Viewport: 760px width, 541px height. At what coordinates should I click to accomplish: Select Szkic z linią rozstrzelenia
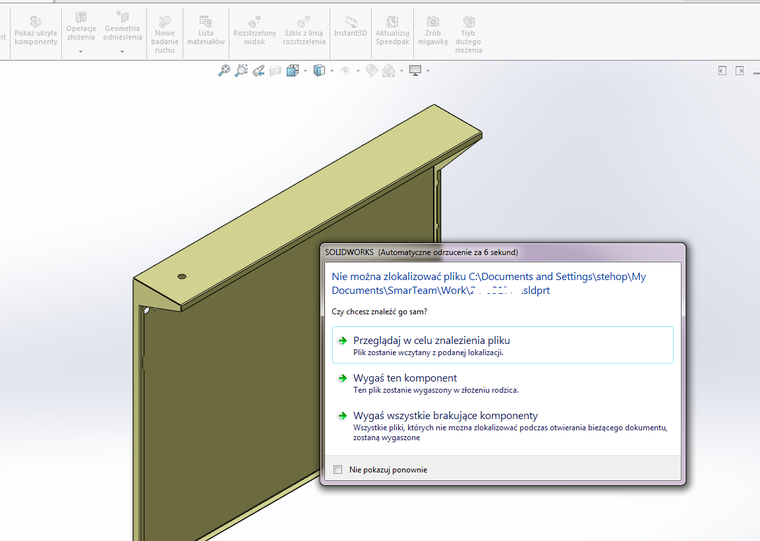coord(303,31)
